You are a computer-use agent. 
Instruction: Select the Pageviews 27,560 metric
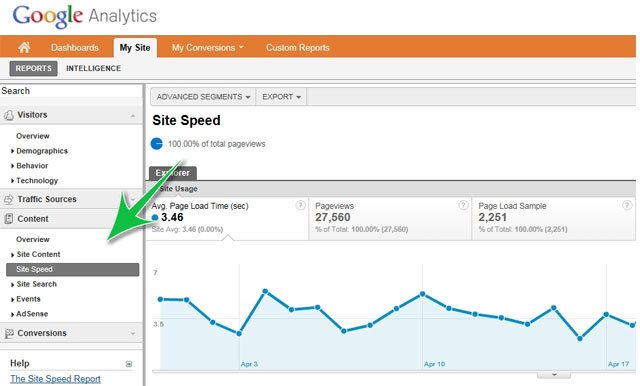pos(390,219)
